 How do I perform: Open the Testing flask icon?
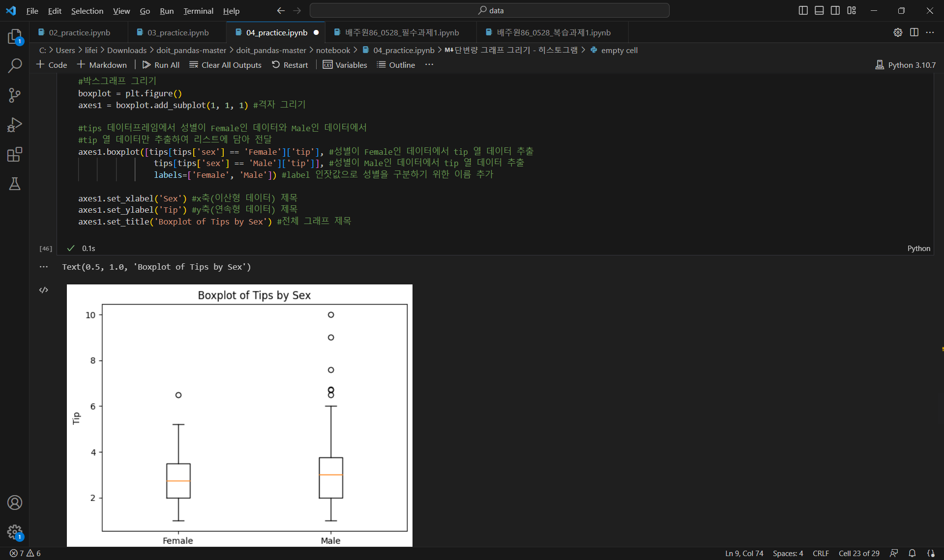[15, 184]
